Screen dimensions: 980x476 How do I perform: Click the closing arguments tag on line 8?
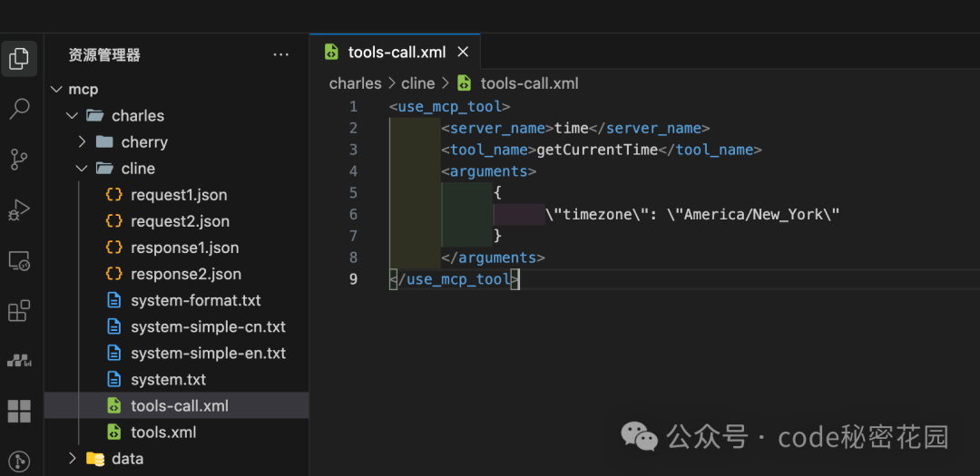click(493, 257)
